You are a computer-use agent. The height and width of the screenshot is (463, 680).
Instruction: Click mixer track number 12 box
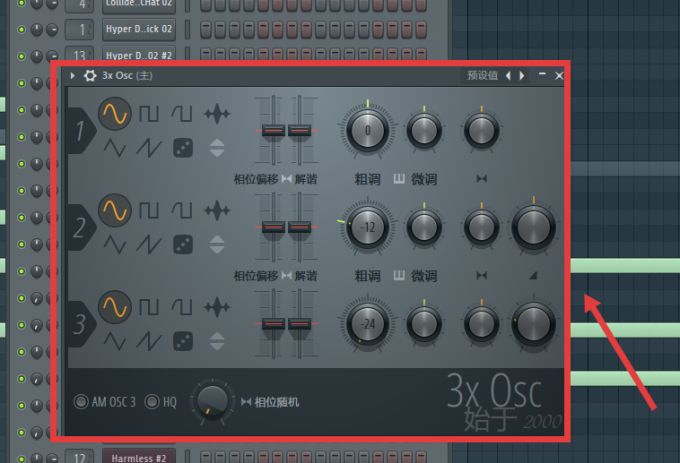[x=79, y=456]
